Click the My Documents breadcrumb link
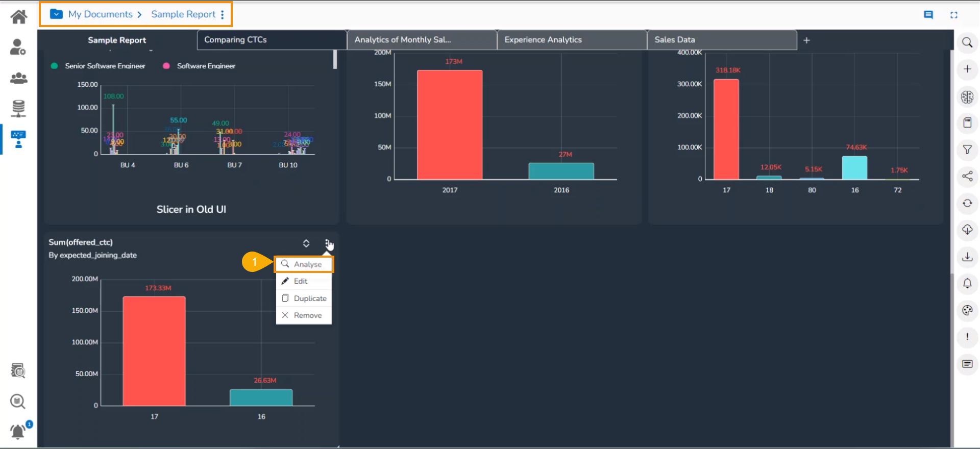The image size is (980, 449). (100, 14)
